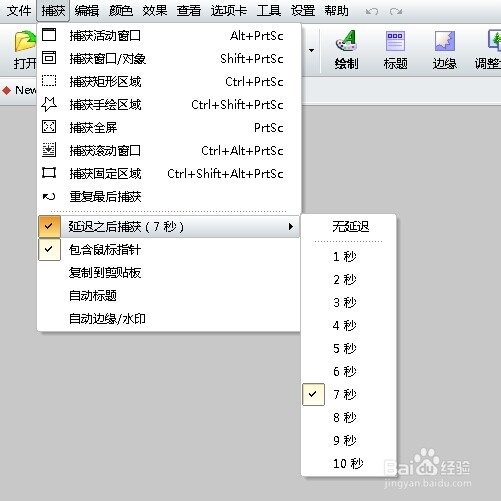
Task: Open the 颜色 menu
Action: pyautogui.click(x=121, y=11)
